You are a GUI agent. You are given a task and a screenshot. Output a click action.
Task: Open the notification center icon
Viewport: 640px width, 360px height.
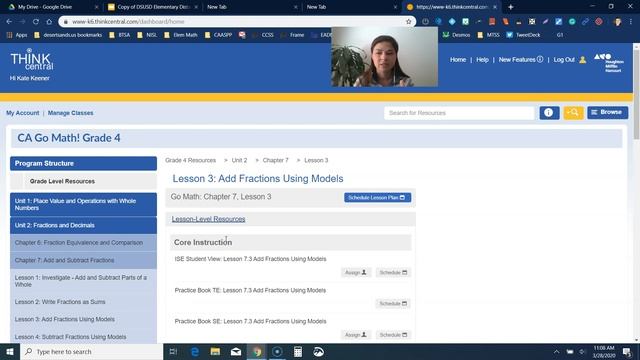coord(627,351)
